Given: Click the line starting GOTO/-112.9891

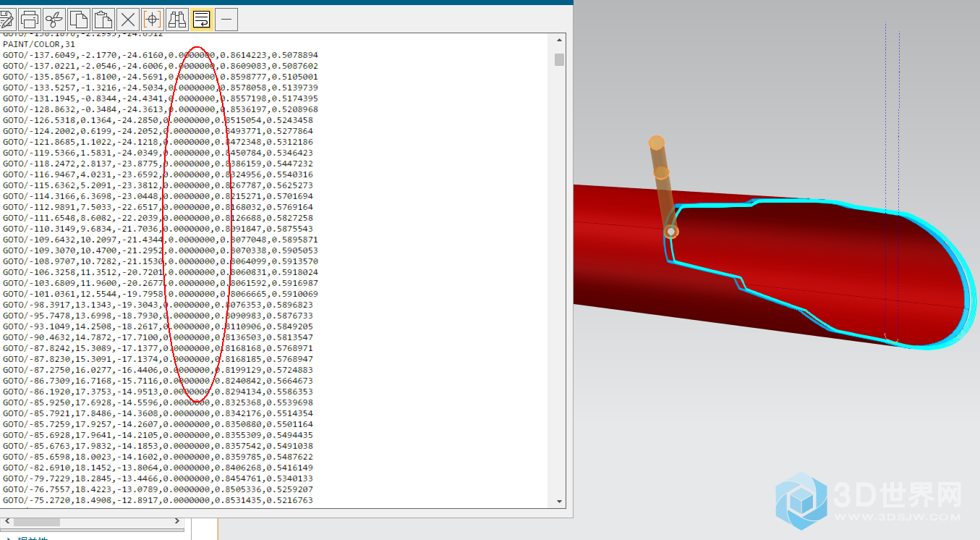Looking at the screenshot, I should pos(158,207).
